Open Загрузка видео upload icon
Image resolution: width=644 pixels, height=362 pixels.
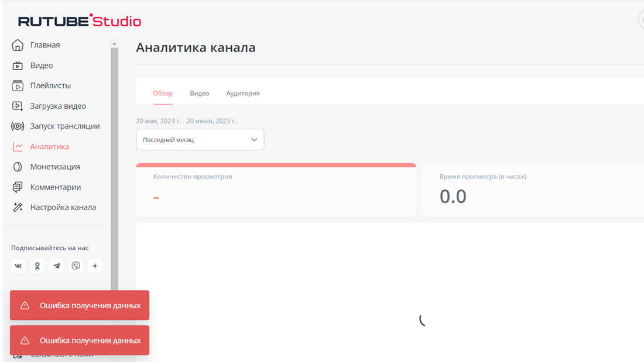click(18, 106)
